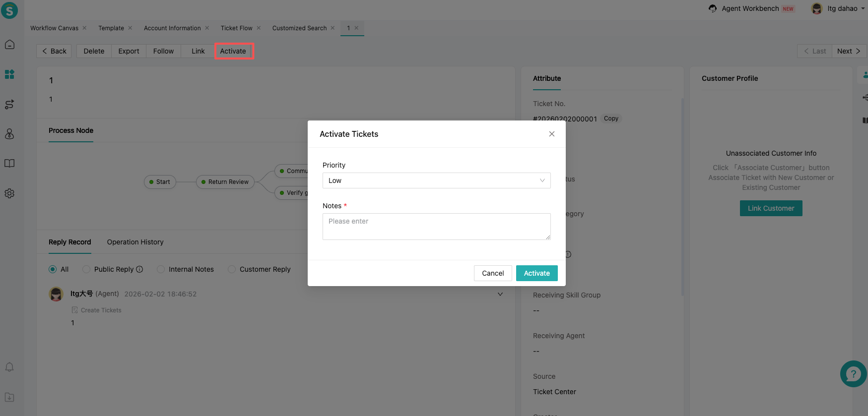Click the download icon in sidebar
The height and width of the screenshot is (416, 868).
pos(9,397)
